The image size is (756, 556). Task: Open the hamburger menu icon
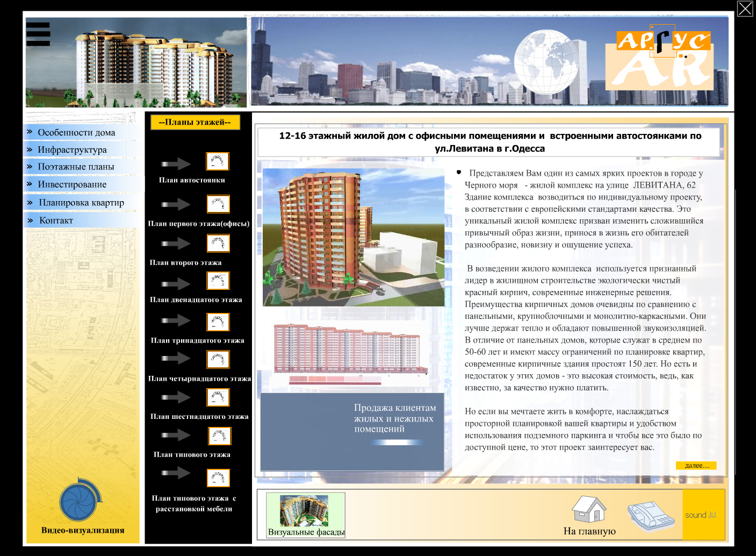point(38,34)
